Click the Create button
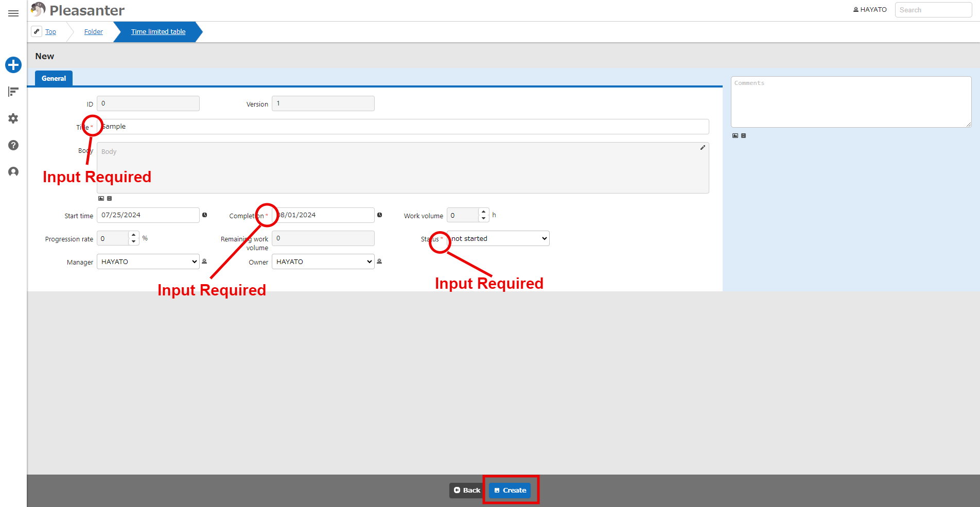This screenshot has width=980, height=507. click(x=510, y=490)
